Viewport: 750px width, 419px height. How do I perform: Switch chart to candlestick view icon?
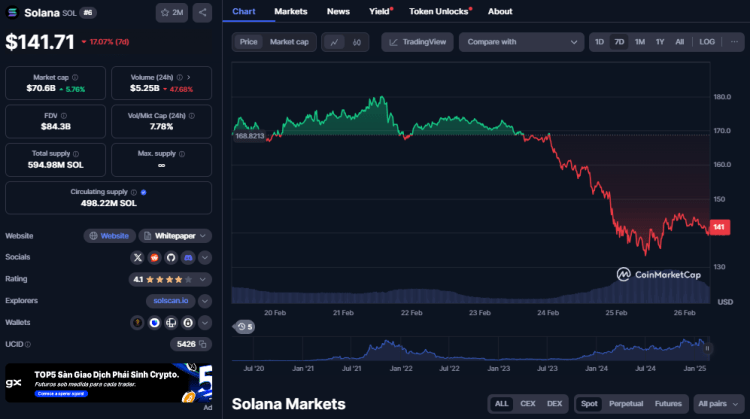(x=357, y=42)
